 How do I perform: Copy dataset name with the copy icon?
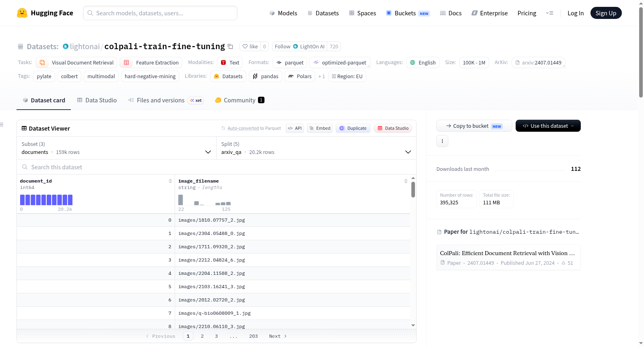pos(230,46)
